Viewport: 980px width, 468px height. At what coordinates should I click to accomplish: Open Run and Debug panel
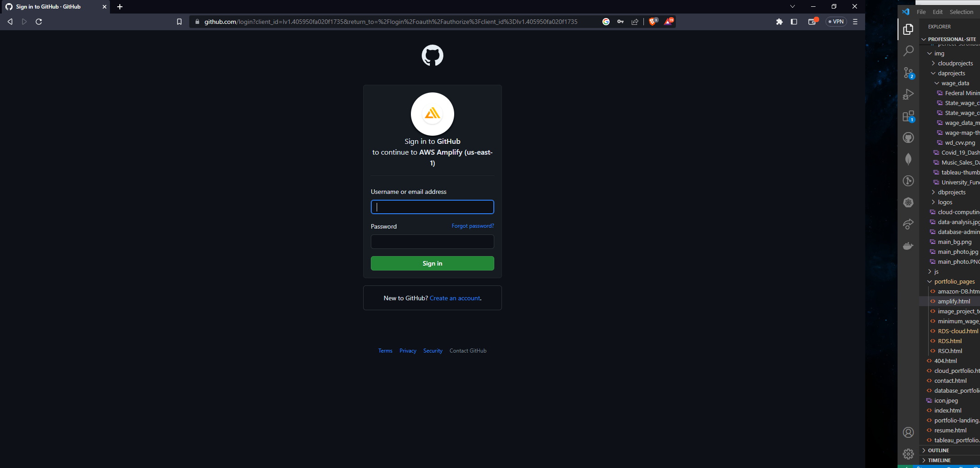(x=908, y=94)
